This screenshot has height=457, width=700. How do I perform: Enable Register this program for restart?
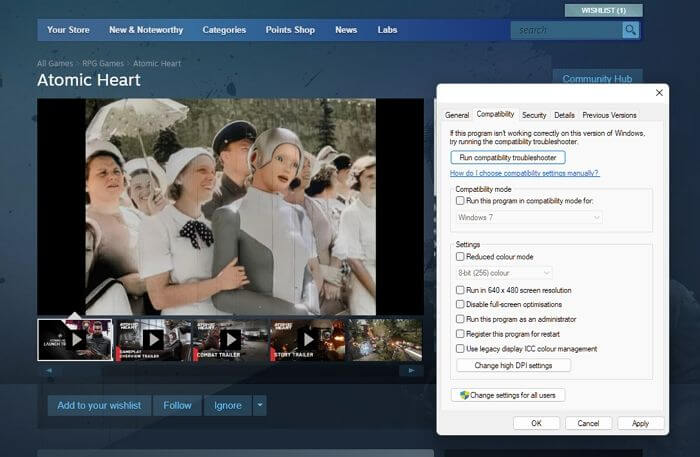(460, 334)
